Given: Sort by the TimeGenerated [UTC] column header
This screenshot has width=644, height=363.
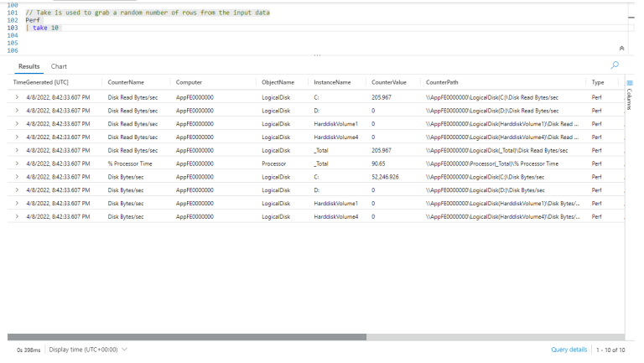Looking at the screenshot, I should click(41, 82).
